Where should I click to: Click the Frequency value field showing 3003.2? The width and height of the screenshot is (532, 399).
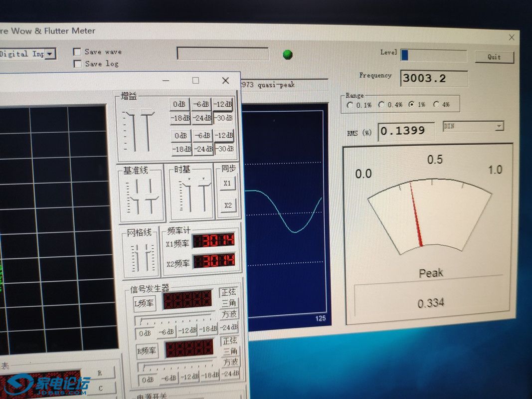[x=433, y=78]
